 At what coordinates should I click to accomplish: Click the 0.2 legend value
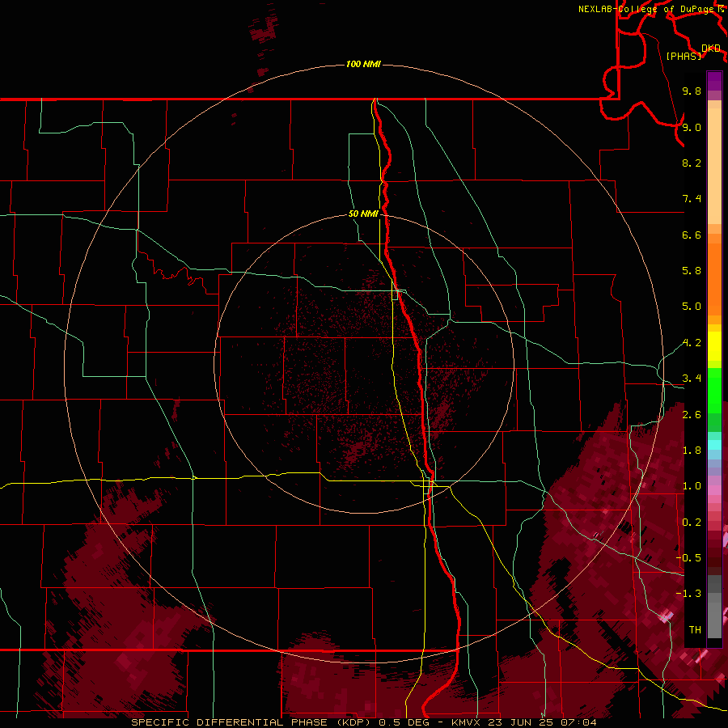(x=692, y=523)
